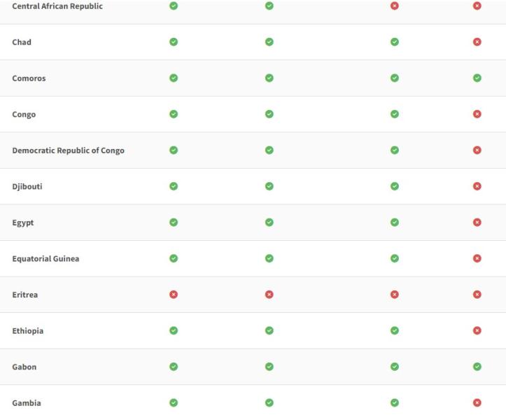Screen dimensions: 506x420
Task: Click the red cross in Egypt's row
Action: [x=477, y=223]
